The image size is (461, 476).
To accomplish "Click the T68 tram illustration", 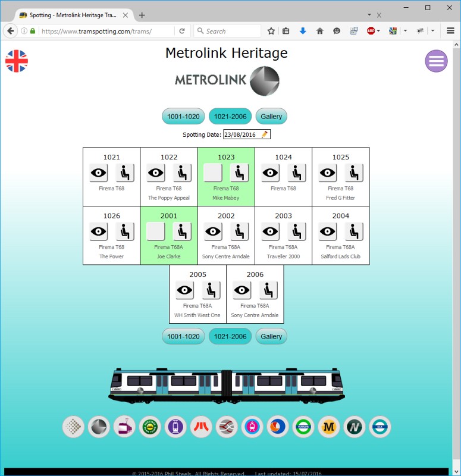I will (227, 386).
